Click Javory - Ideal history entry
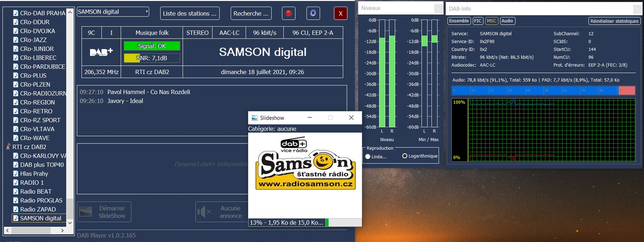The image size is (644, 242). pyautogui.click(x=125, y=101)
